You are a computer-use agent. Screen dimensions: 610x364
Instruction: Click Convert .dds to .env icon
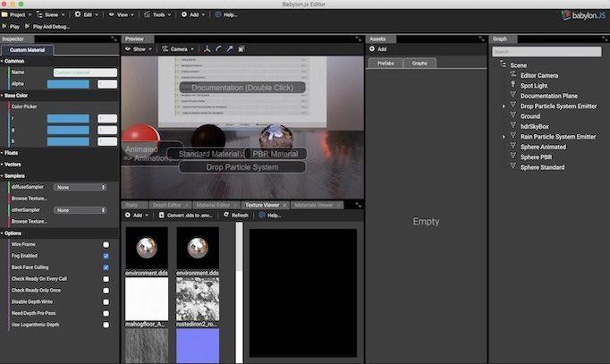pos(162,215)
